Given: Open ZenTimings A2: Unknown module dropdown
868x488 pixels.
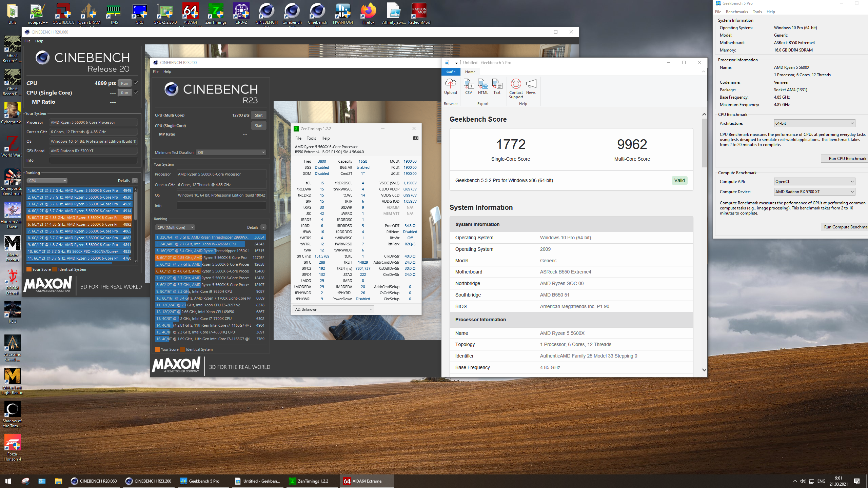Looking at the screenshot, I should coord(333,309).
